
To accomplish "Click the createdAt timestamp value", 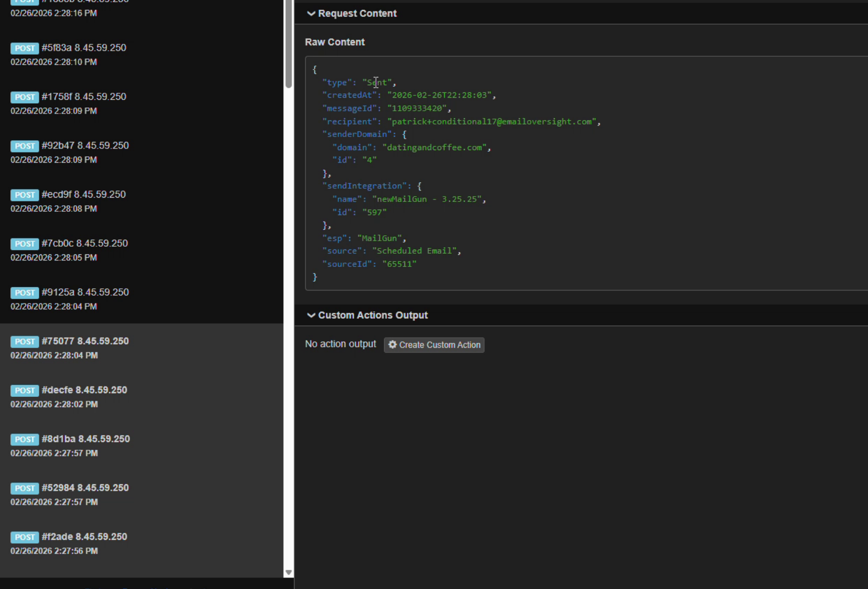I will 439,95.
